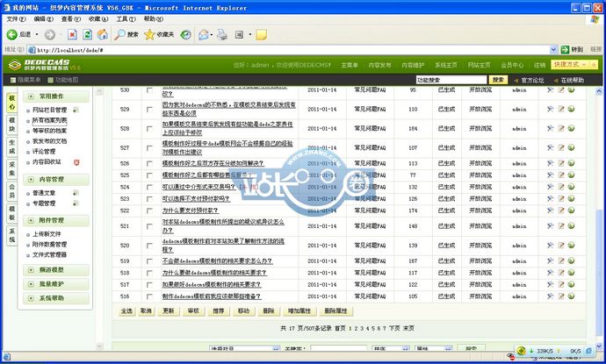Viewport: 606px width, 364px height.
Task: Open the IE 查看 menu
Action: click(71, 19)
